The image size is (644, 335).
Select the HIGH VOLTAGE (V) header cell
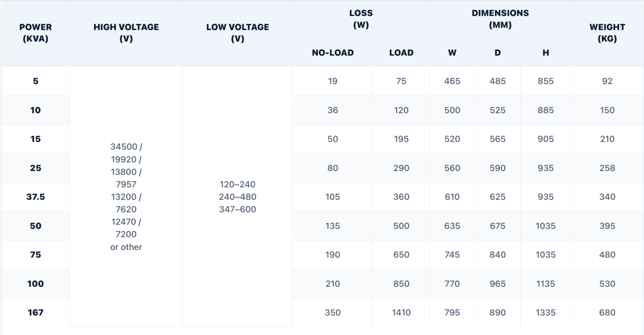(x=126, y=33)
